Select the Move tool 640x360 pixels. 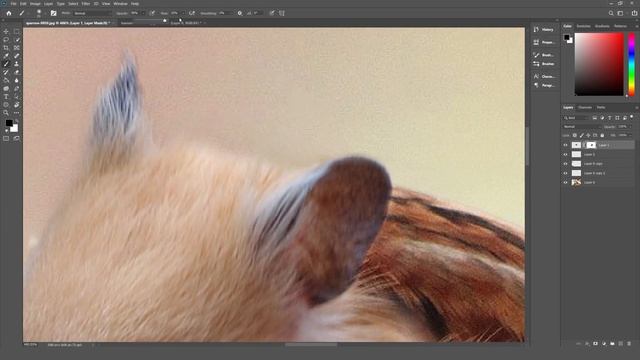point(6,31)
